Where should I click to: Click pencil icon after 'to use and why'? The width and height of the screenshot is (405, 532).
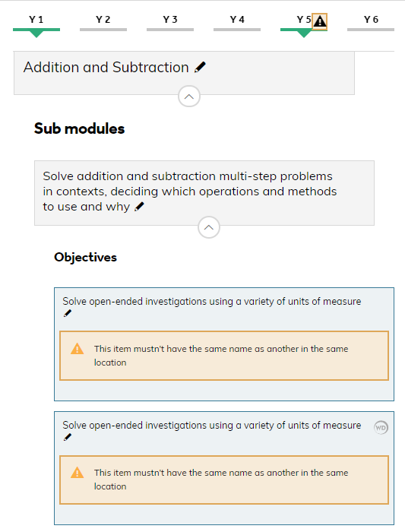pos(139,207)
